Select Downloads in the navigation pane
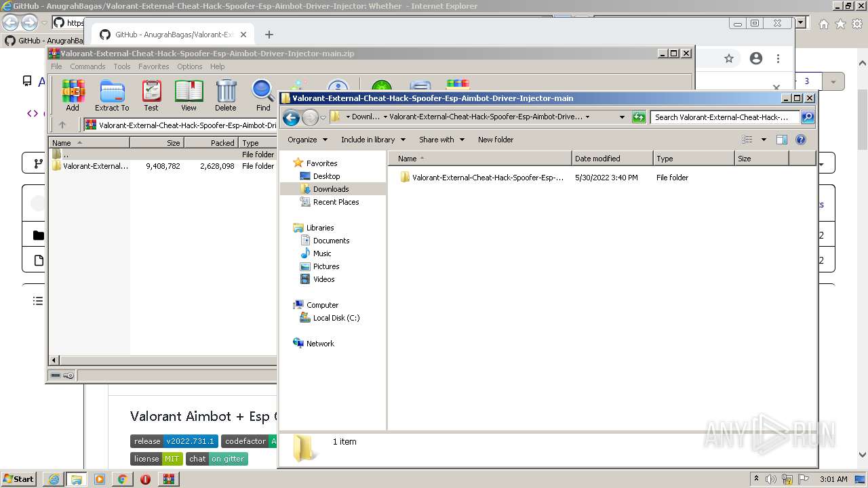The image size is (868, 488). click(331, 189)
